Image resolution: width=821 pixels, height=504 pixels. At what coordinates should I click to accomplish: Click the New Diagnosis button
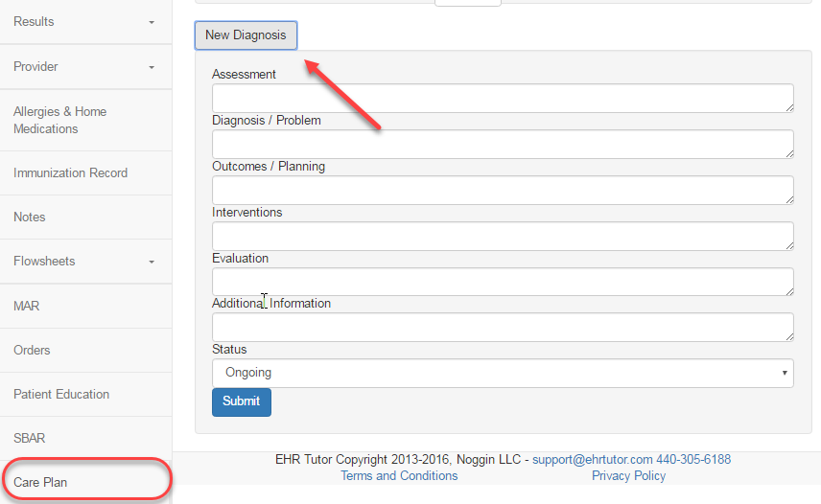coord(246,35)
